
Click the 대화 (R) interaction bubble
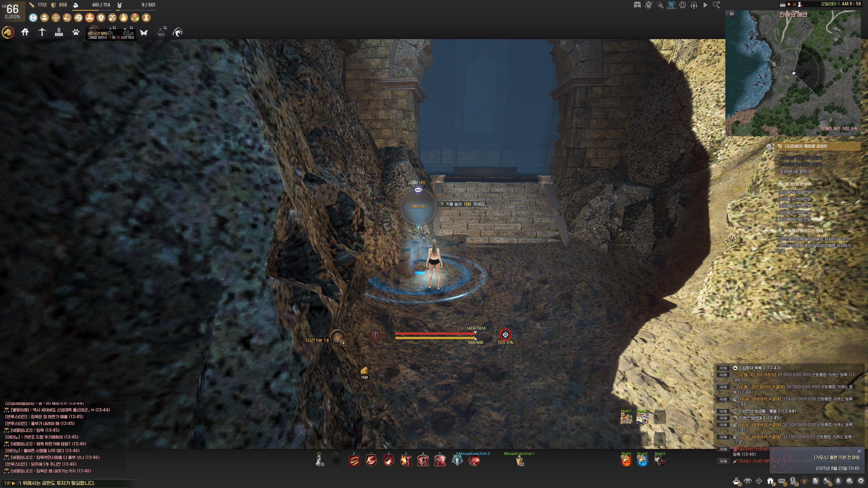point(418,190)
